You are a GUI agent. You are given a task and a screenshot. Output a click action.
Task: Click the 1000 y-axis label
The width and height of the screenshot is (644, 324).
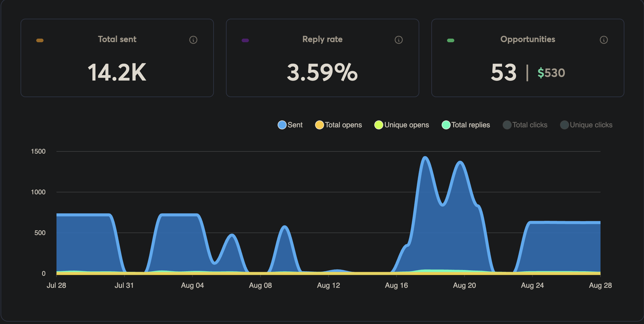(38, 192)
